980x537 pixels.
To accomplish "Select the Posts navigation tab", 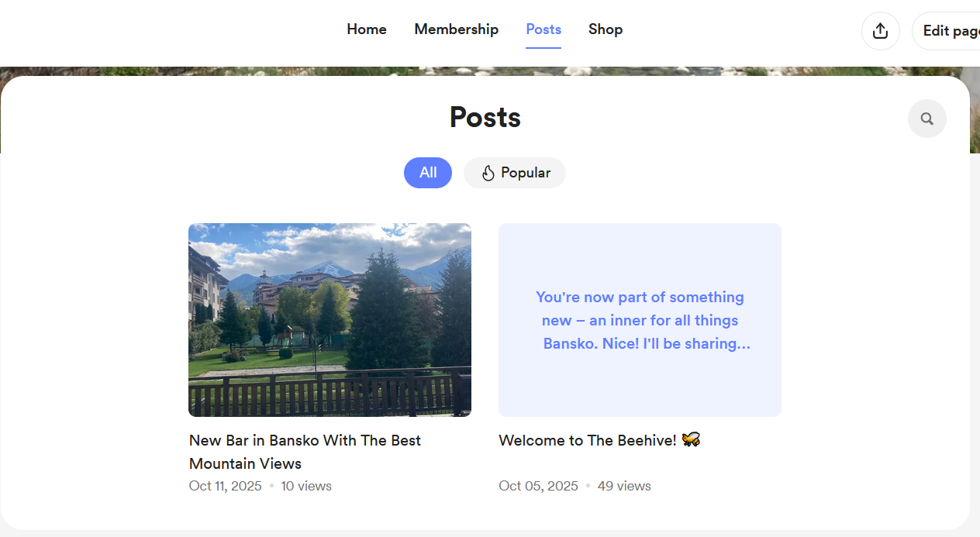I will [543, 29].
